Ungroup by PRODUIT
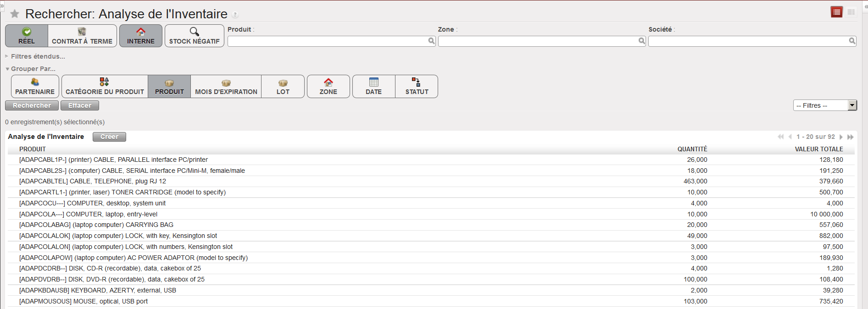The height and width of the screenshot is (309, 868). coord(169,86)
